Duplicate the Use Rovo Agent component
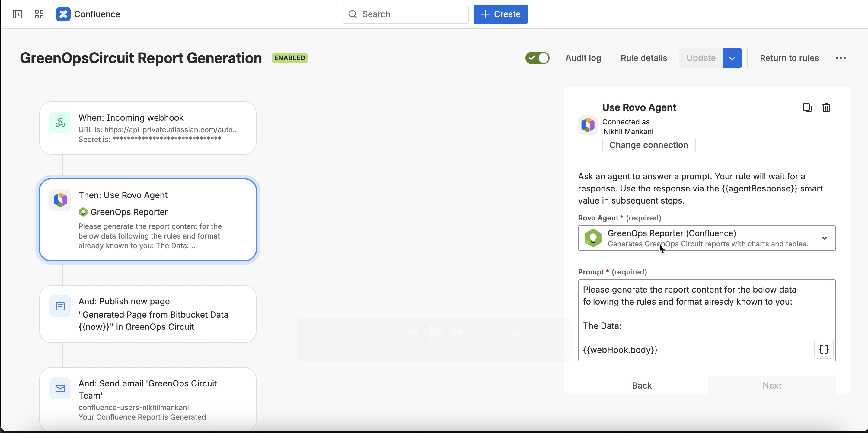 pos(807,107)
